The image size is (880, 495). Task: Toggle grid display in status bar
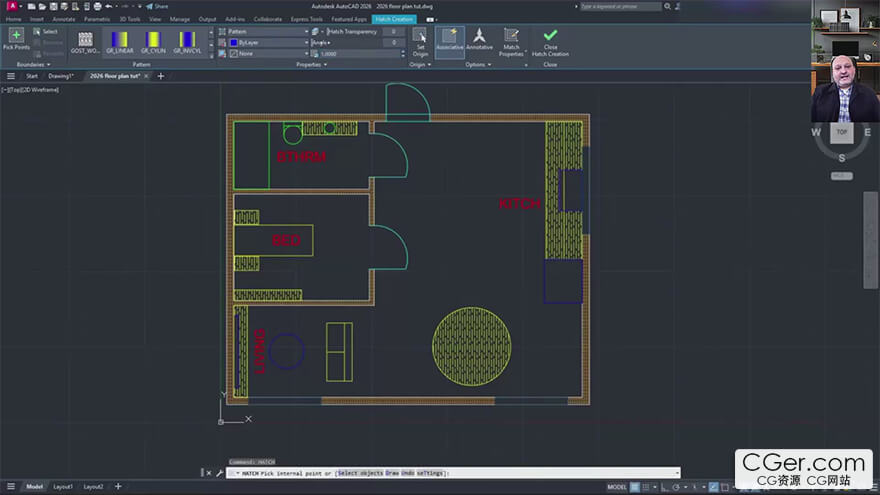click(x=635, y=487)
